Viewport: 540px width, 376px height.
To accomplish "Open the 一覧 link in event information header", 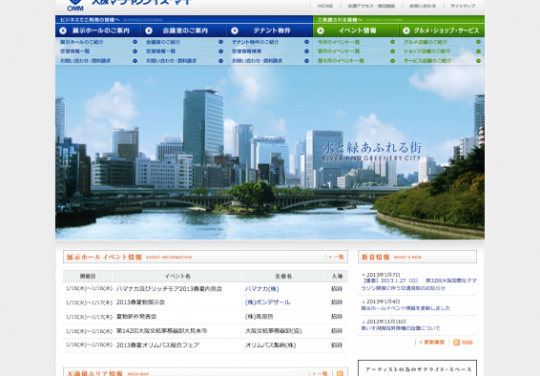I will [336, 257].
